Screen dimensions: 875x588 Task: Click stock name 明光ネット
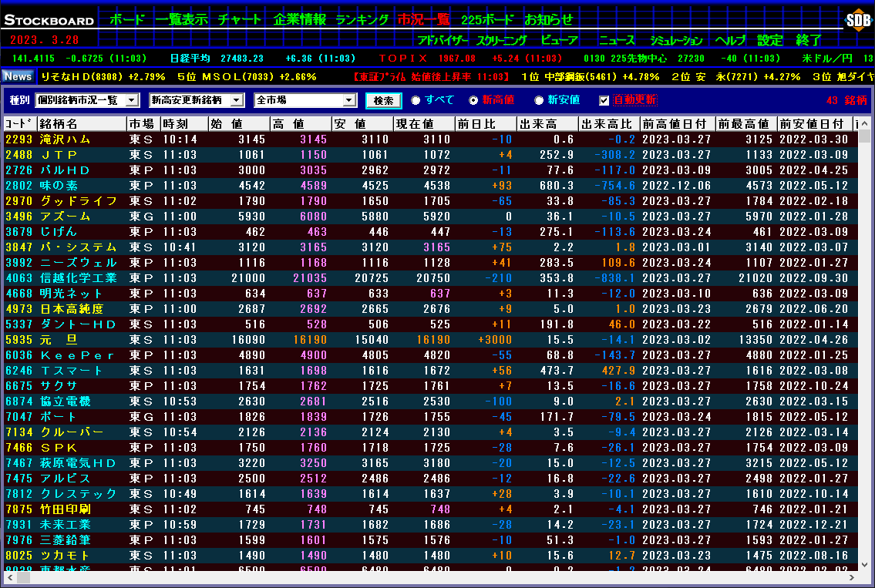[x=72, y=294]
